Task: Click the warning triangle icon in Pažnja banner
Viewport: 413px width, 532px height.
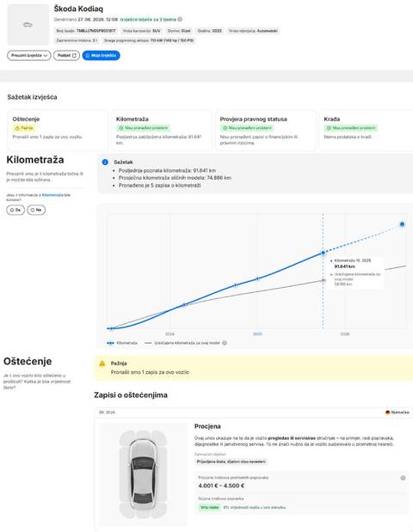Action: pyautogui.click(x=102, y=364)
